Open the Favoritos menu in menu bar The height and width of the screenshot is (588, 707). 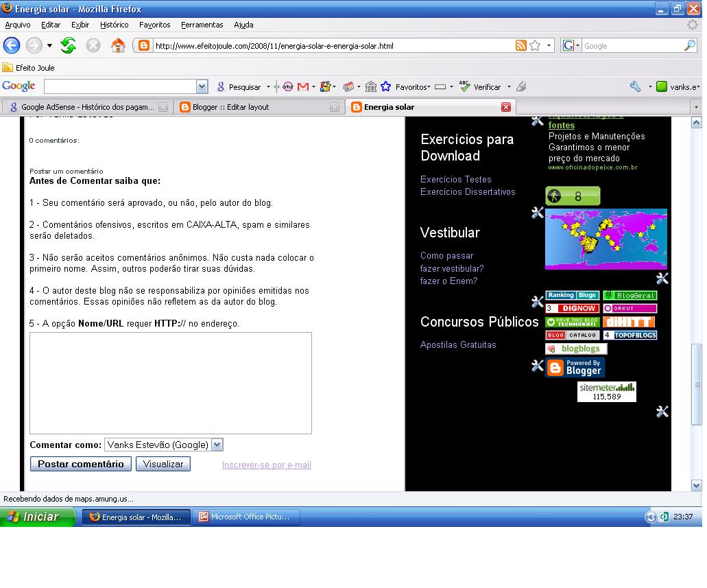point(155,25)
